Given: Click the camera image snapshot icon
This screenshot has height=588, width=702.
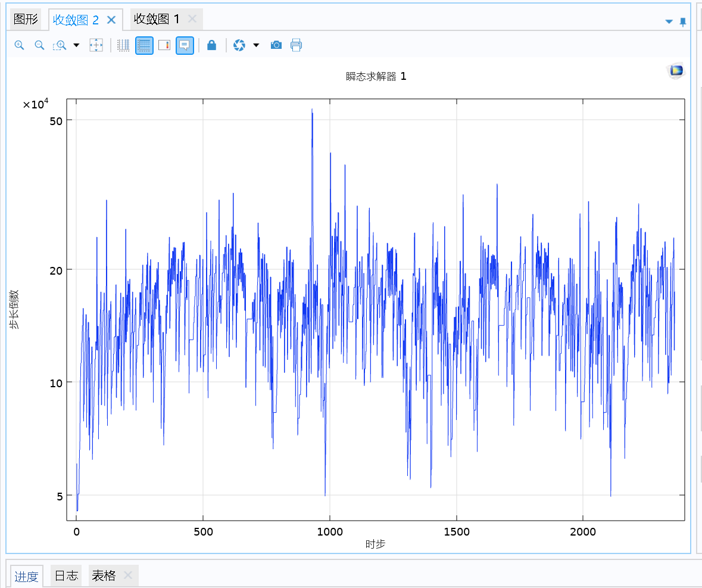Looking at the screenshot, I should click(x=276, y=45).
